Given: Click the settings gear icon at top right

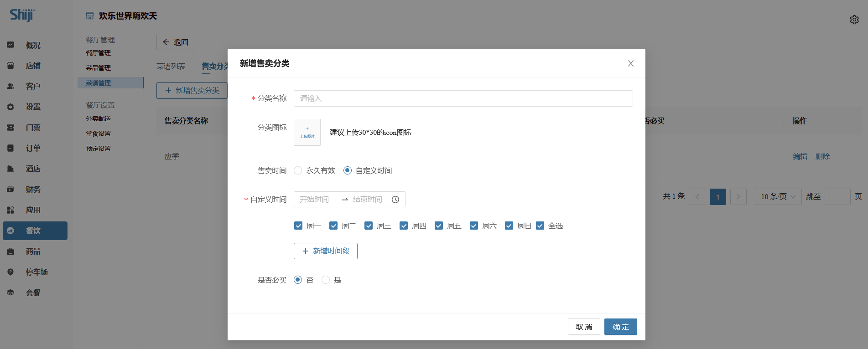Looking at the screenshot, I should click(x=854, y=20).
